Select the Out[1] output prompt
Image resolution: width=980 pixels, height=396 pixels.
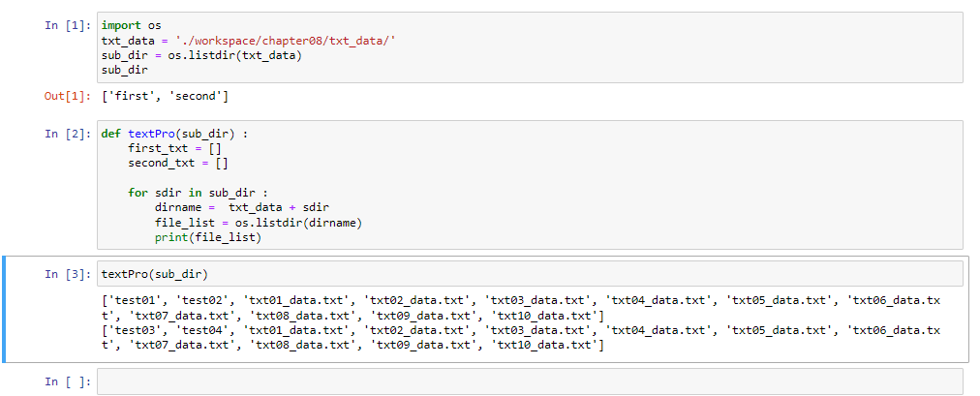68,96
